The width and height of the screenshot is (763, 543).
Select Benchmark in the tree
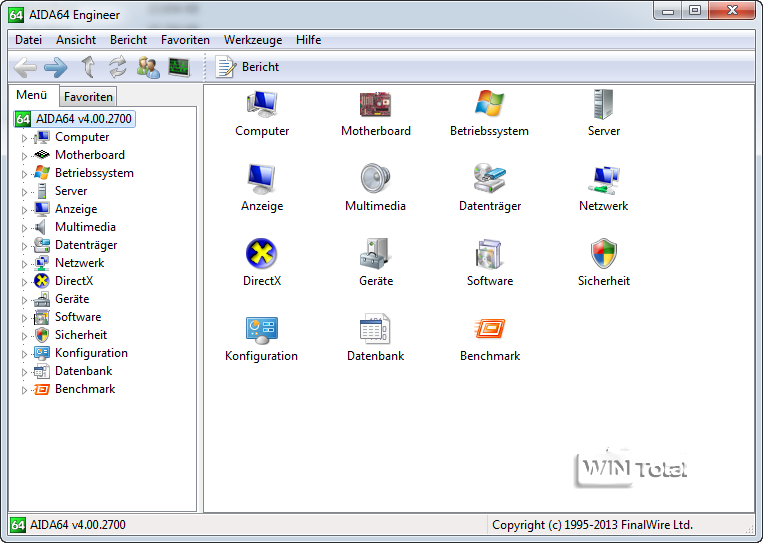(85, 389)
